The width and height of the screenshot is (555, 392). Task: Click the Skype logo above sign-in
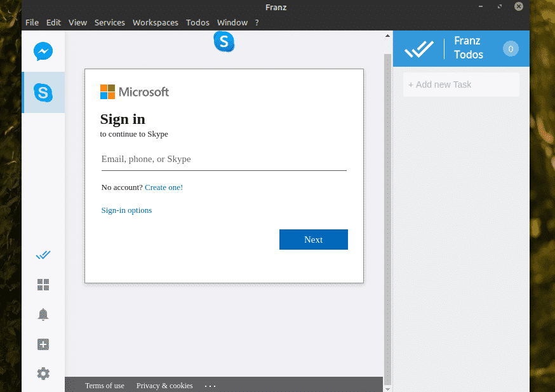(x=224, y=42)
